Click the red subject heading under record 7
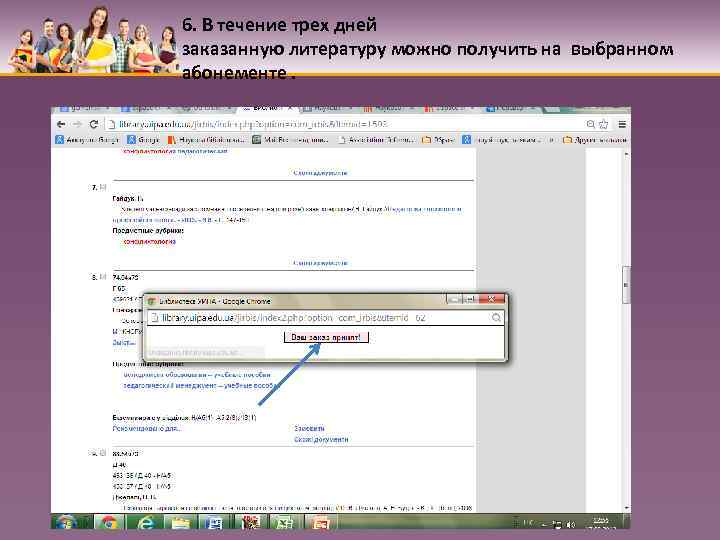This screenshot has width=720, height=540. point(149,242)
